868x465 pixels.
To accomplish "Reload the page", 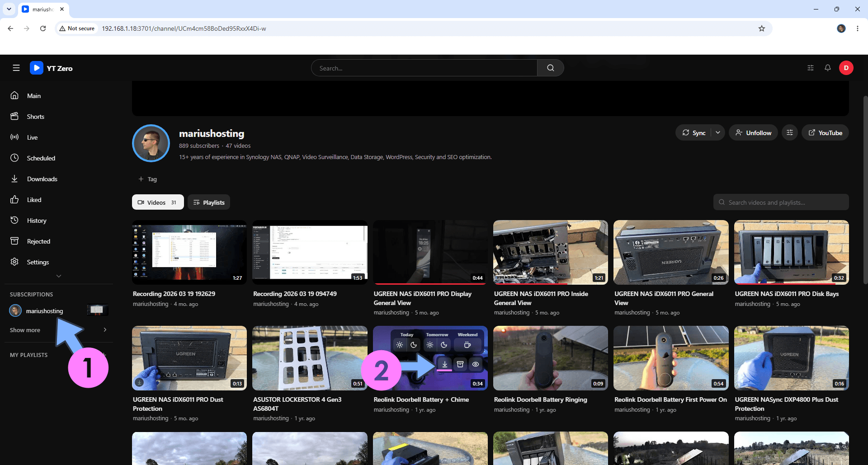I will pos(43,28).
